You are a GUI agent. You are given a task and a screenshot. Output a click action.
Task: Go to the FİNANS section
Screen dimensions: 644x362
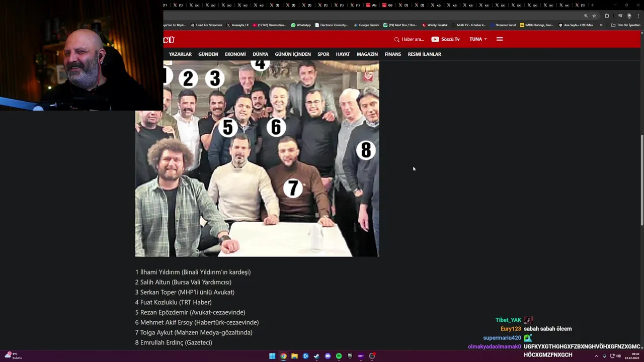tap(393, 54)
